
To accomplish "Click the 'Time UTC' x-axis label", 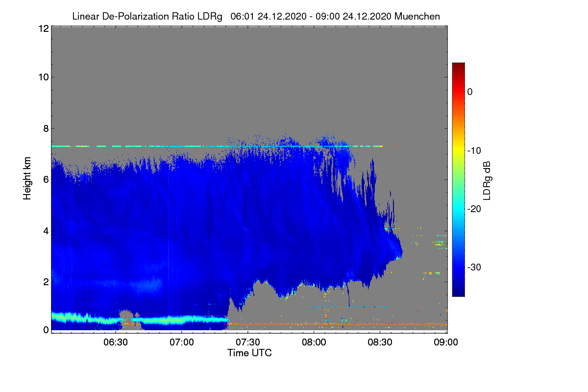I will point(249,352).
